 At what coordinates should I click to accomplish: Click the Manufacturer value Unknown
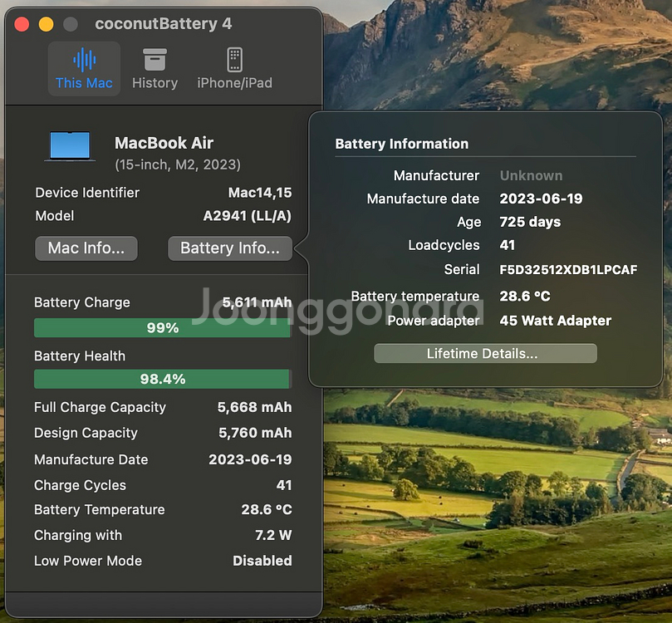531,175
